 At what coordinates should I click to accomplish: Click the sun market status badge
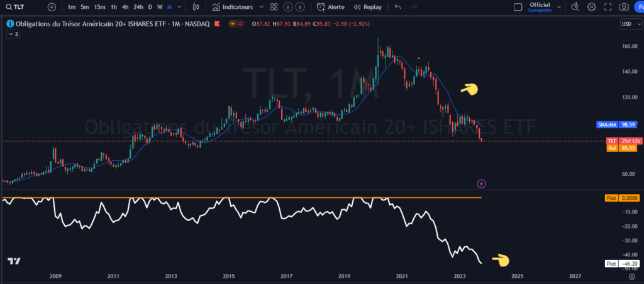233,25
